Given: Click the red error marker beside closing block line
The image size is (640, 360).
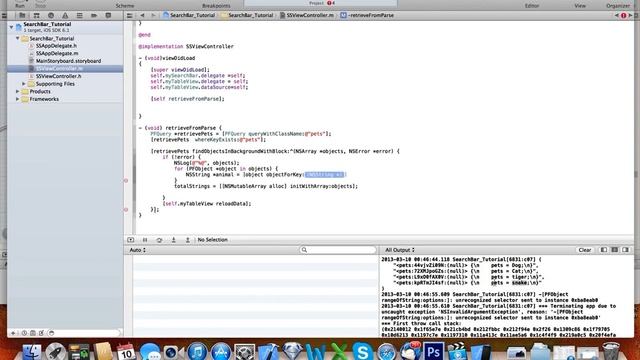Looking at the screenshot, I should tap(126, 209).
